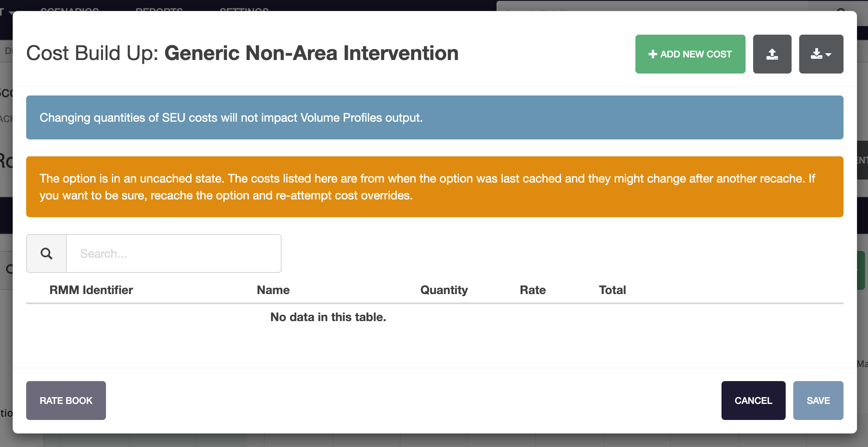Click the blue SEU costs information banner
The height and width of the screenshot is (447, 868).
tap(434, 117)
